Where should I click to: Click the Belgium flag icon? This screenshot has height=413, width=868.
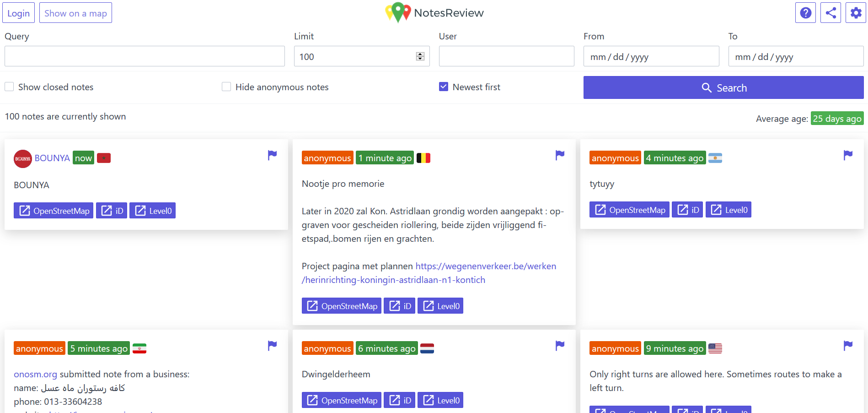(423, 158)
